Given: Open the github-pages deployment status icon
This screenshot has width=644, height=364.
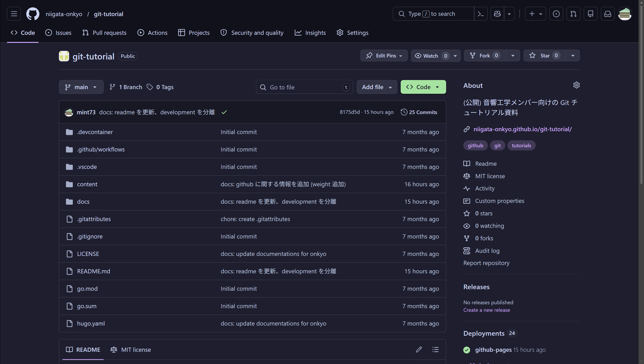Looking at the screenshot, I should coord(467,350).
